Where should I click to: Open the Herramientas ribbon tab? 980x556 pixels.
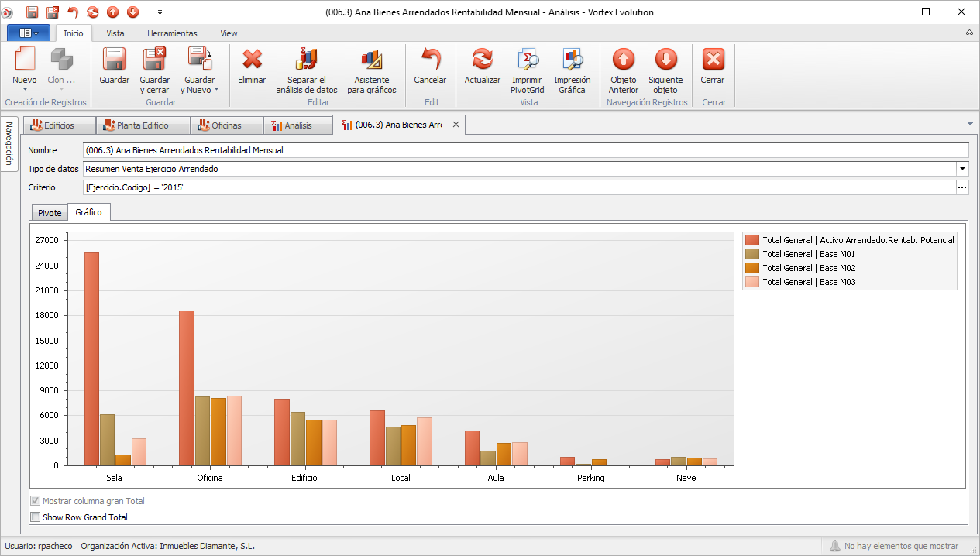[x=172, y=33]
